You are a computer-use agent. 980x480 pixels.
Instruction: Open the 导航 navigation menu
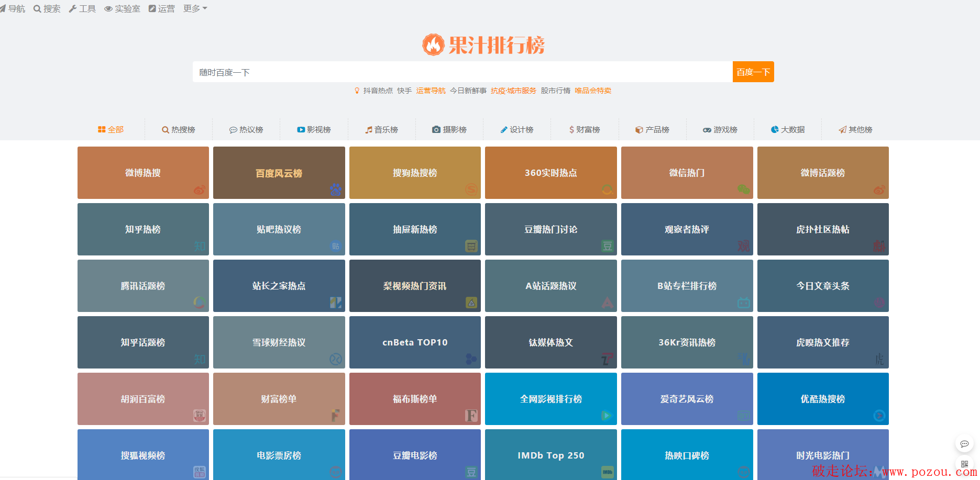[13, 8]
